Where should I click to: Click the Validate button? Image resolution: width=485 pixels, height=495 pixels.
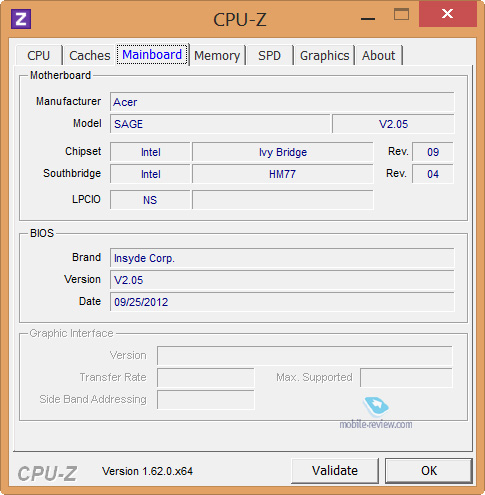pyautogui.click(x=335, y=471)
